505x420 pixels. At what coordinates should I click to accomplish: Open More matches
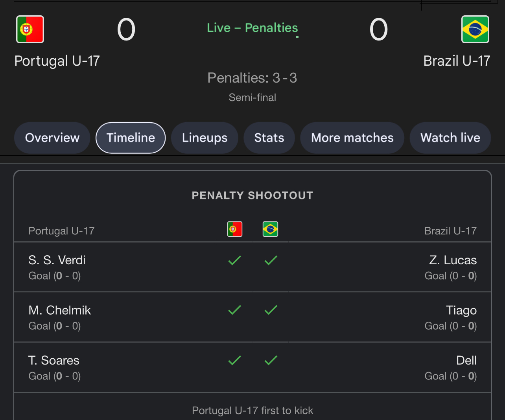click(x=352, y=138)
